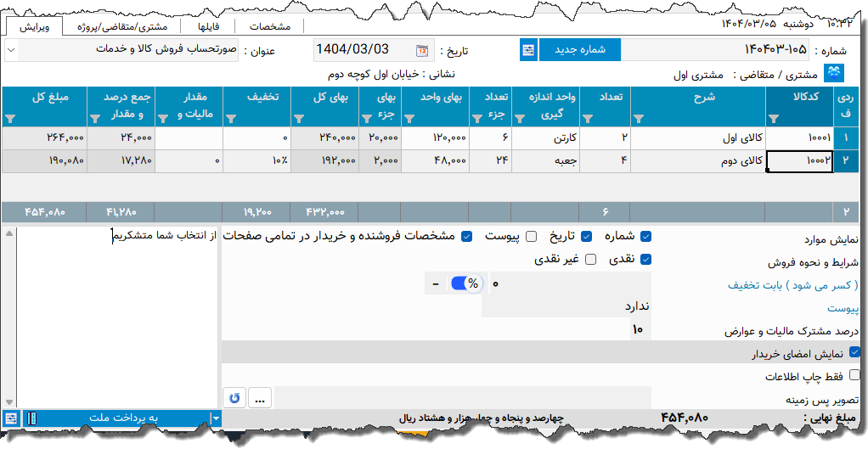Screen dimensions: 868x449
Task: Open the filter of the تعداد column
Action: (x=588, y=118)
